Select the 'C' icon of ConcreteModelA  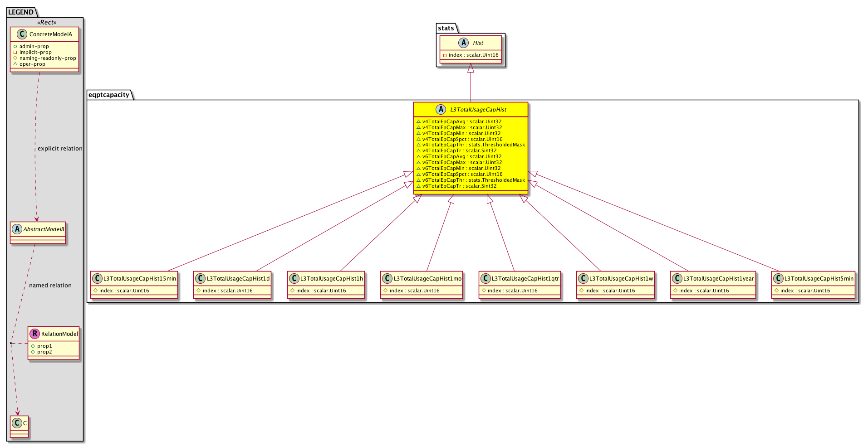21,34
